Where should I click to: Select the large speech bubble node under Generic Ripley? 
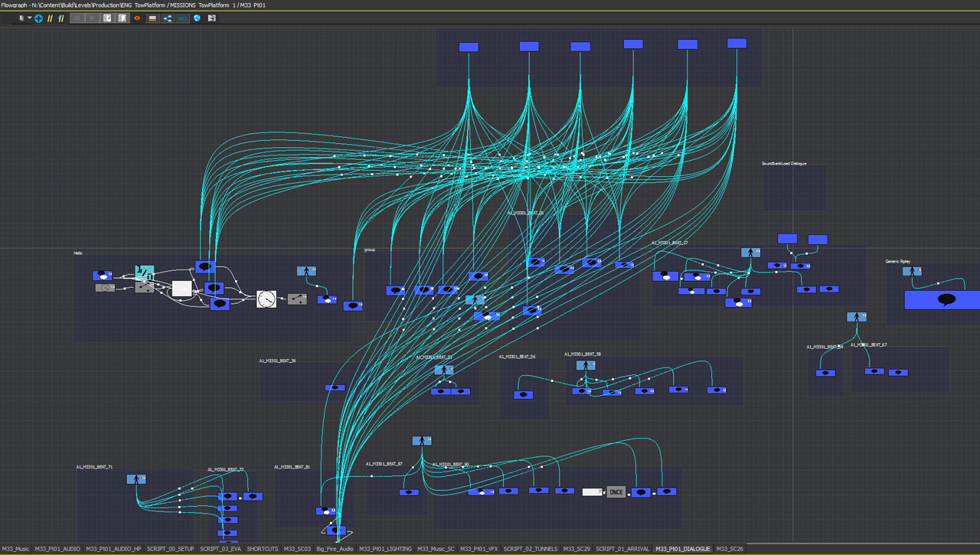coord(946,300)
